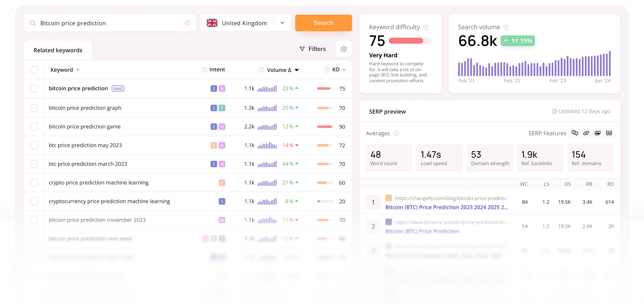The image size is (644, 304).
Task: Select all keywords via the header checkbox
Action: pyautogui.click(x=34, y=70)
